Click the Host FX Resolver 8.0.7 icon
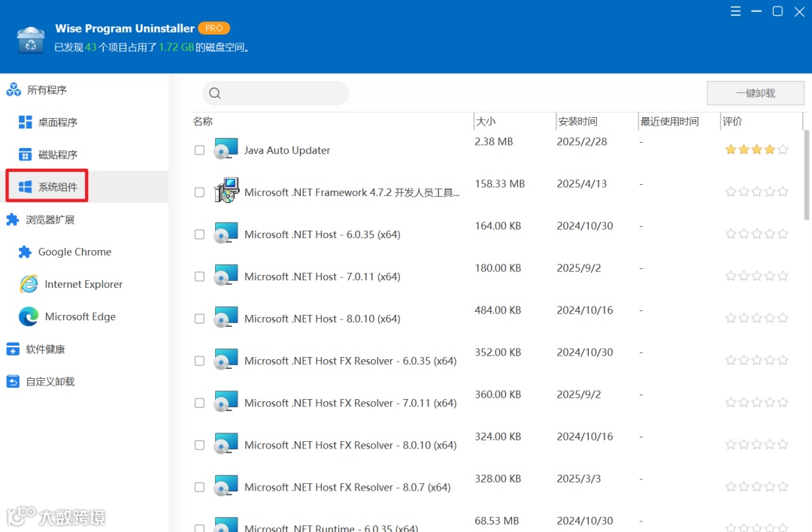This screenshot has width=812, height=532. (x=226, y=485)
